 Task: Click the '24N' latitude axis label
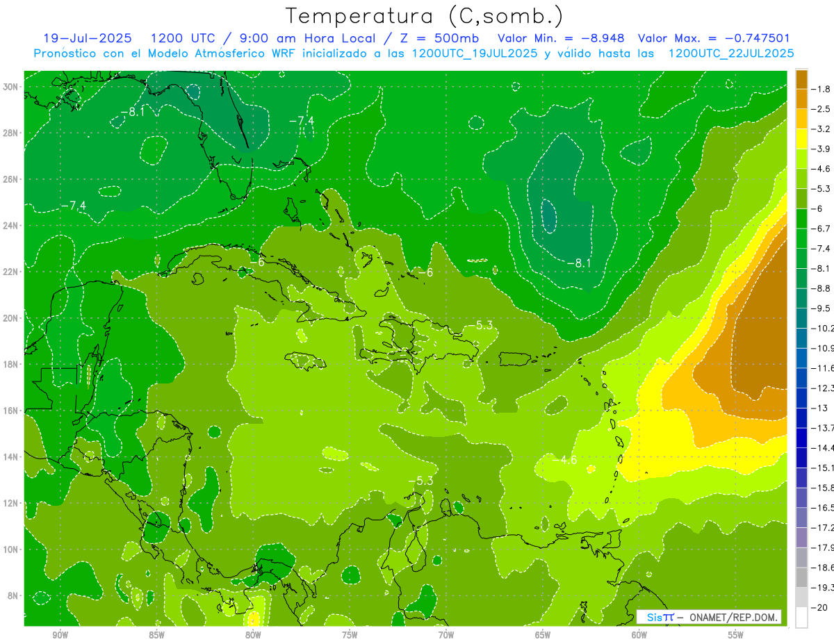click(x=10, y=226)
